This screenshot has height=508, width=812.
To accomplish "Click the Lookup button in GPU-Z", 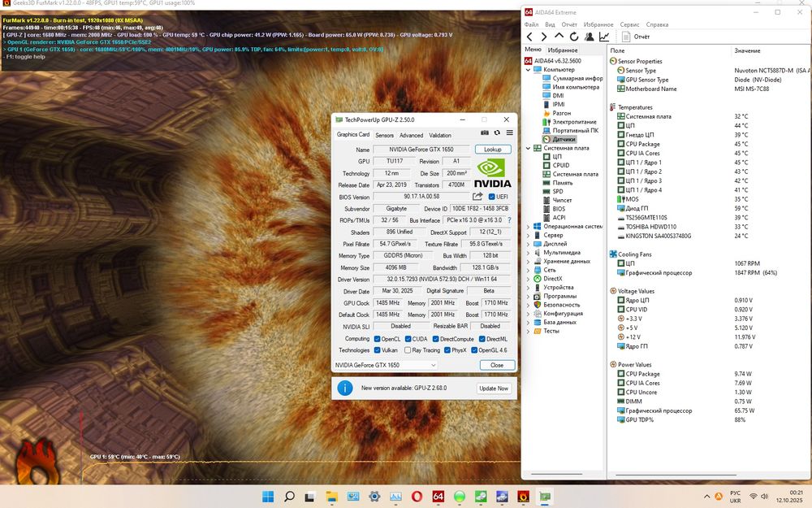I will (493, 150).
